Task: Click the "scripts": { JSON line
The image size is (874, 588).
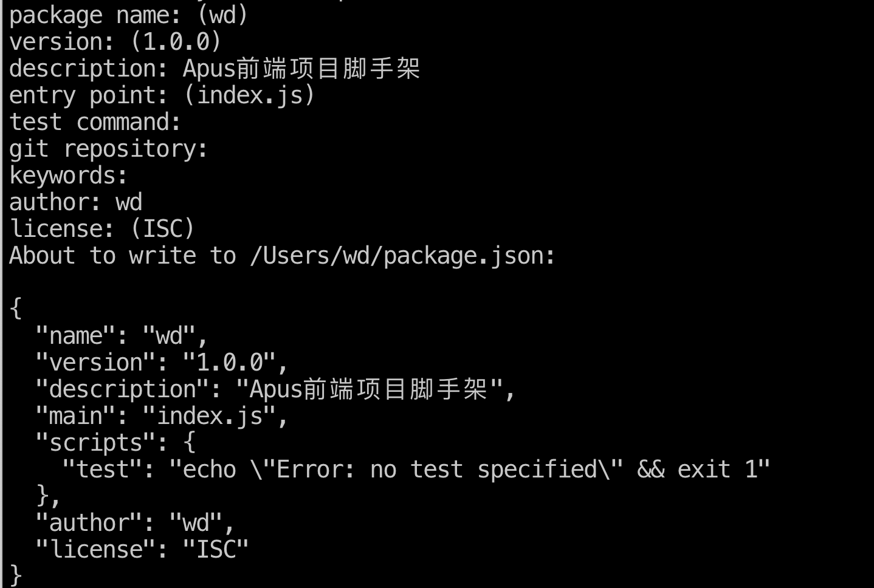Action: pos(115,443)
